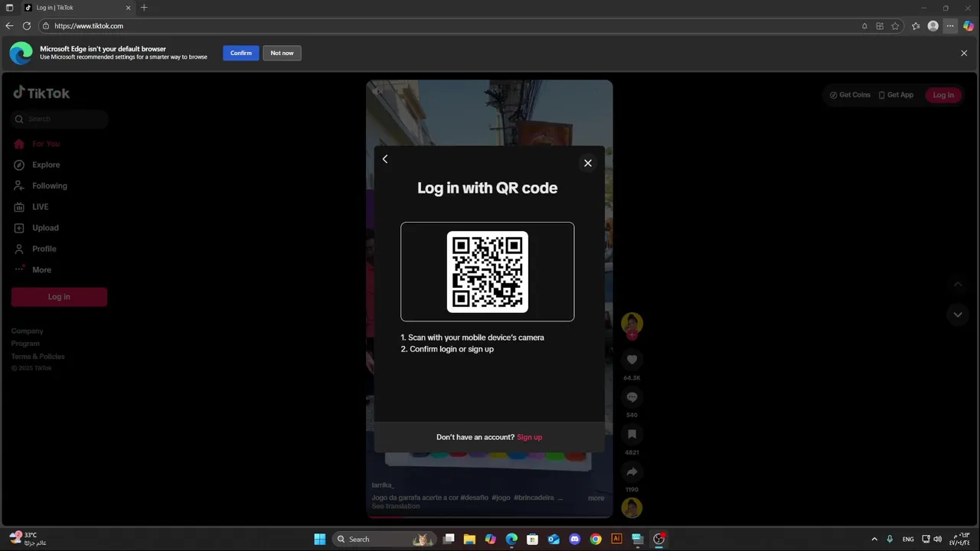Expand Company footer section
Screen dimensions: 980x551
click(x=27, y=331)
